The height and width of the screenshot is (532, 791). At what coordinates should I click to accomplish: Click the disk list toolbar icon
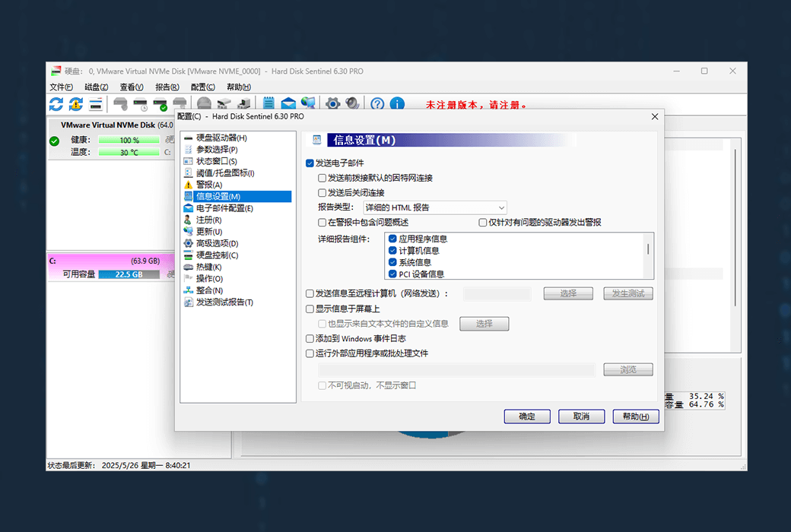coord(95,104)
